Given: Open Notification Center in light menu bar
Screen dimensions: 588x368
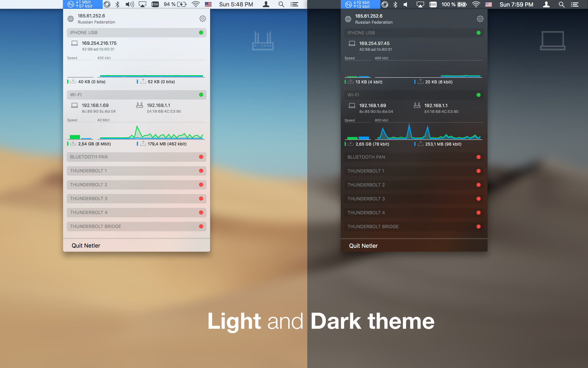Looking at the screenshot, I should pyautogui.click(x=294, y=4).
